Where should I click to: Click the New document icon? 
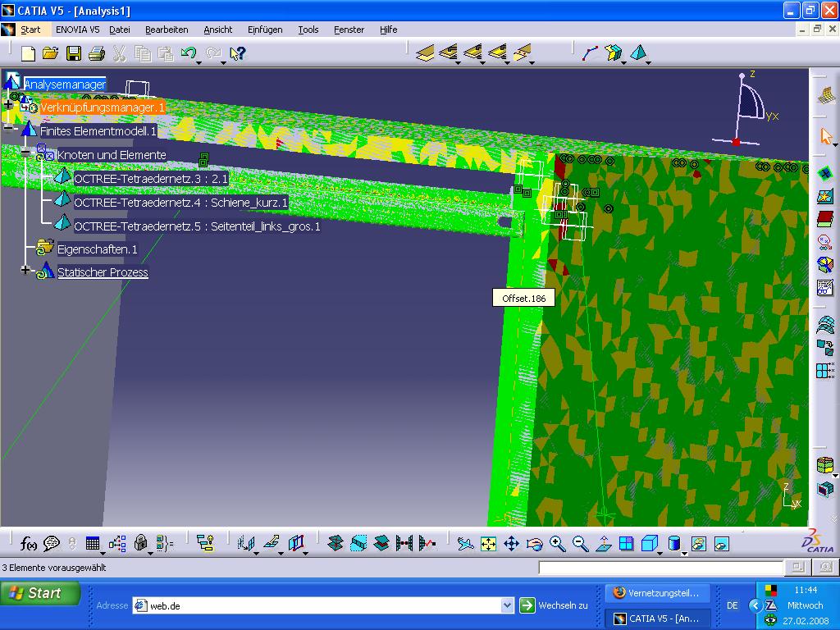click(28, 53)
